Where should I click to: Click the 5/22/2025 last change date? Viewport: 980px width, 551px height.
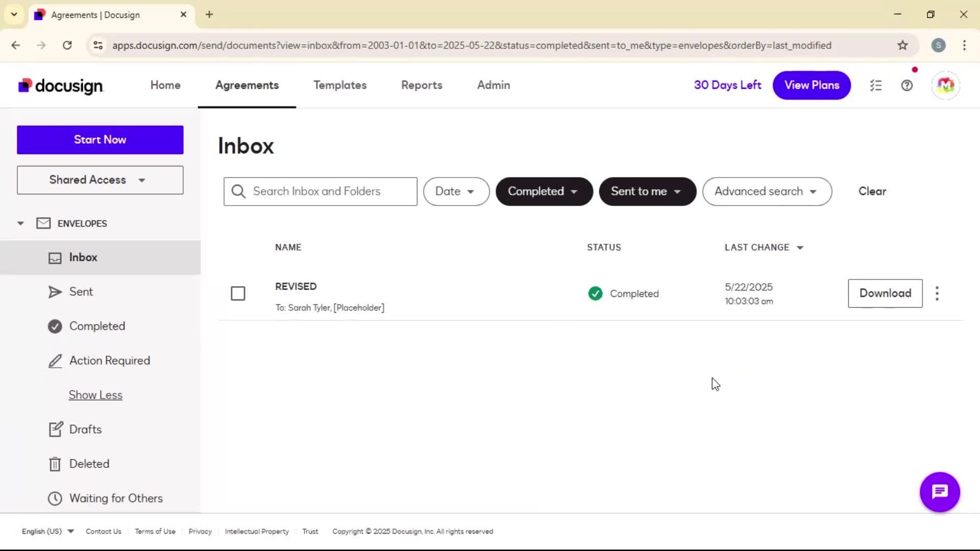coord(749,287)
